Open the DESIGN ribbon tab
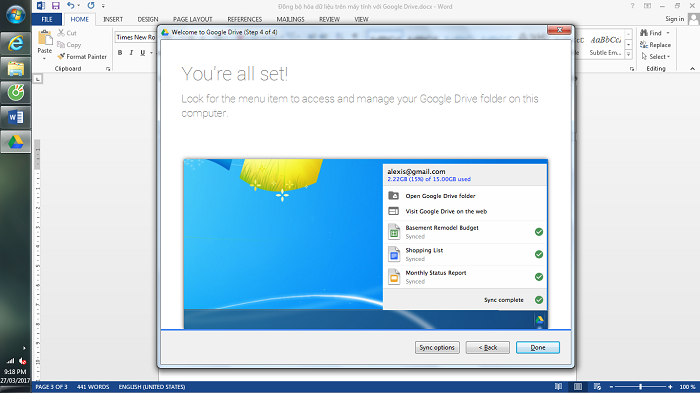This screenshot has height=393, width=700. click(x=148, y=19)
